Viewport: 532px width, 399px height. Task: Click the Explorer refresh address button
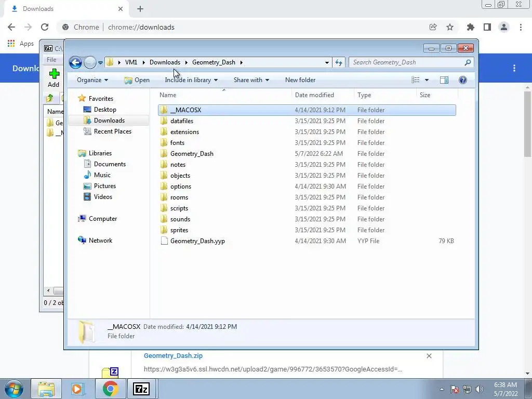339,62
